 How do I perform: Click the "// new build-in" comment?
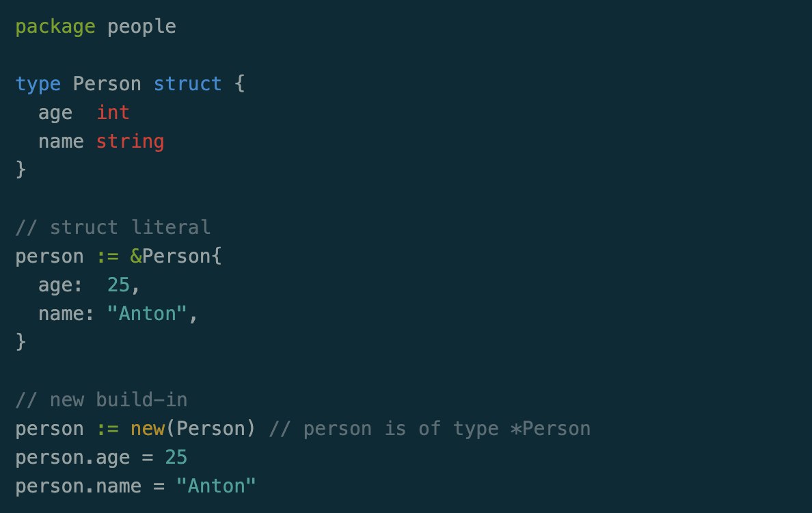pos(101,400)
